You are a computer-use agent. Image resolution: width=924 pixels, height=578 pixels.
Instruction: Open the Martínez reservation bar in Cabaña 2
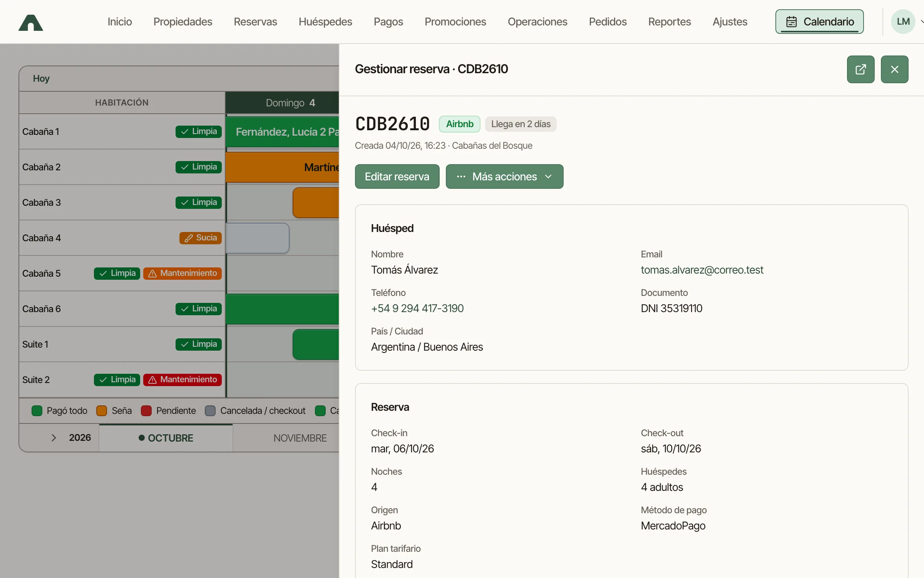point(283,167)
